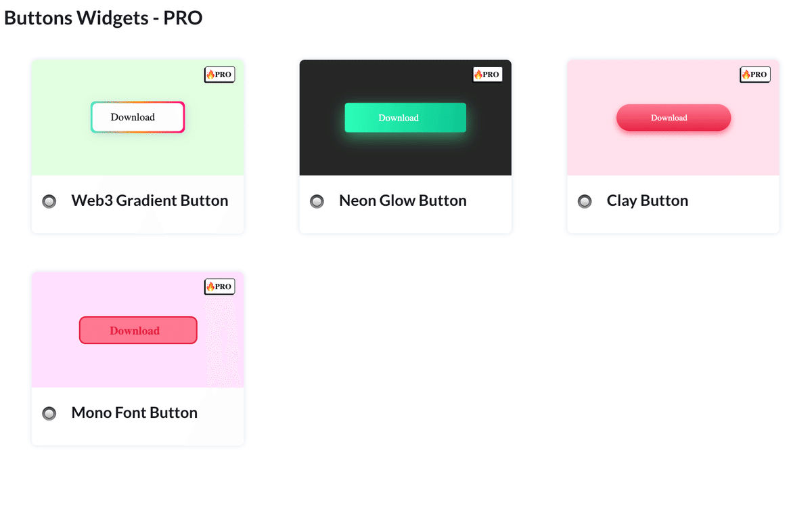The height and width of the screenshot is (510, 812).
Task: Click the pink bold Download button
Action: point(138,331)
